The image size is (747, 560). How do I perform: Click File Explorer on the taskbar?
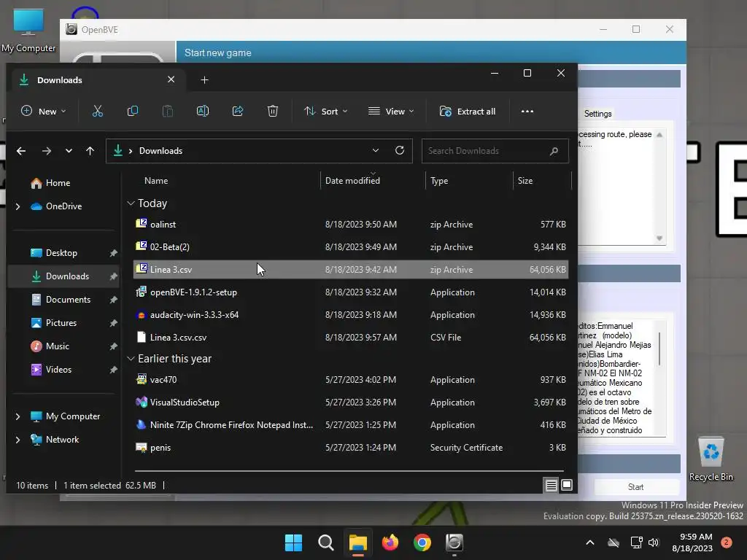click(x=357, y=542)
